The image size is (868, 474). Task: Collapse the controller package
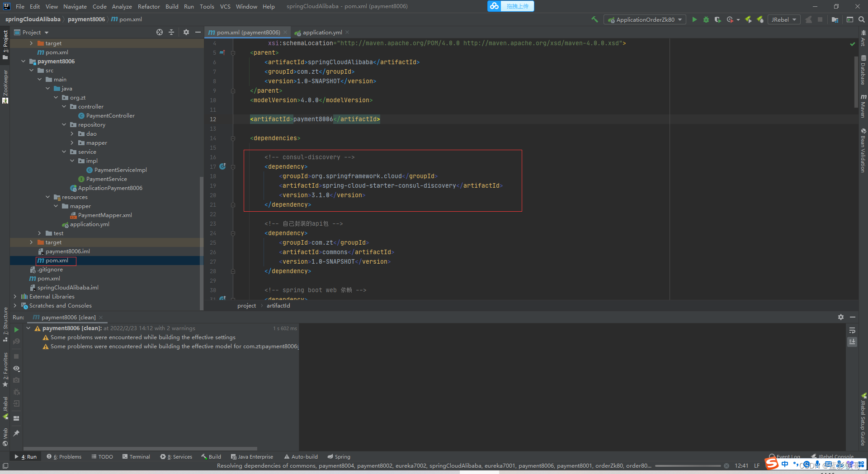(64, 106)
